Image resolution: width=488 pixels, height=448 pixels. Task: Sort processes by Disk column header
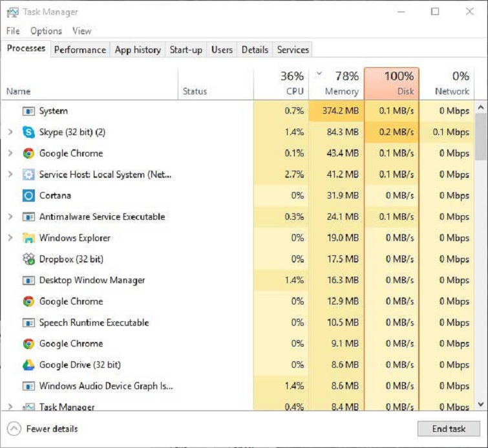click(392, 83)
